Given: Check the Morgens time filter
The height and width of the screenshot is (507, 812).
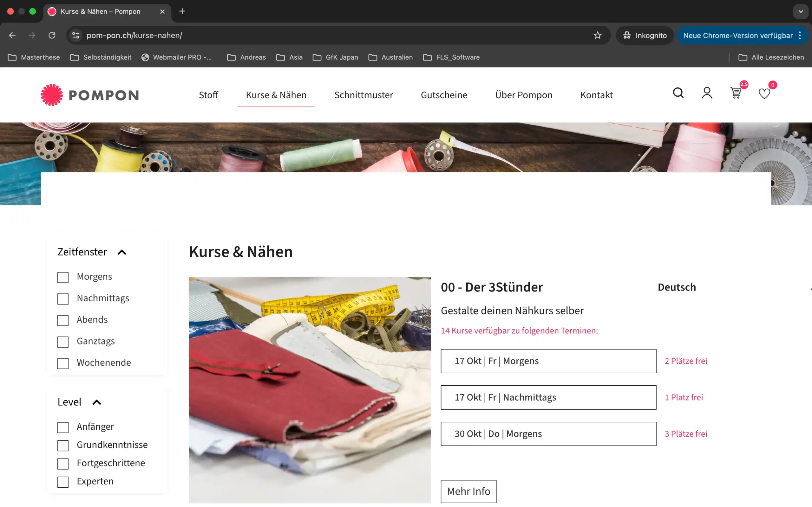Looking at the screenshot, I should click(x=63, y=277).
